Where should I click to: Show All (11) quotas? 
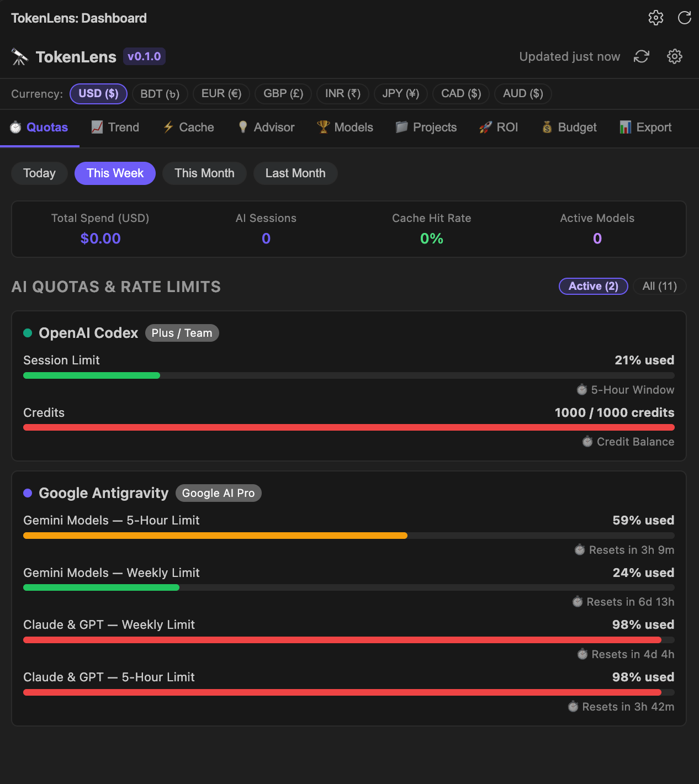(x=660, y=286)
